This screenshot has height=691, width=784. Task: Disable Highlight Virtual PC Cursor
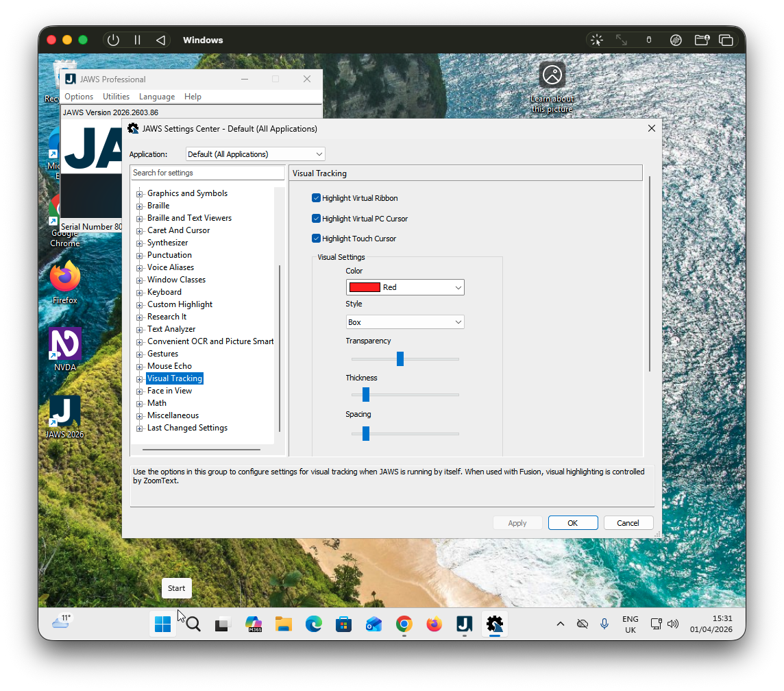316,218
